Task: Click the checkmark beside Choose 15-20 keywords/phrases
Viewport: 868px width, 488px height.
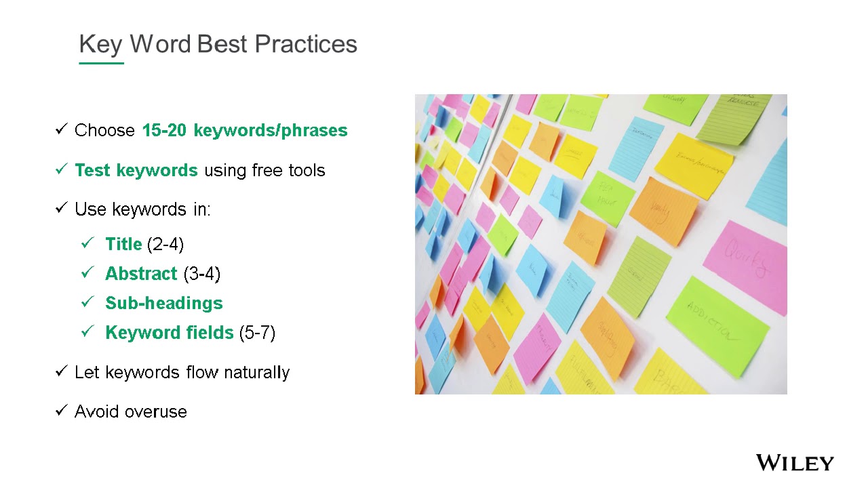Action: 61,129
